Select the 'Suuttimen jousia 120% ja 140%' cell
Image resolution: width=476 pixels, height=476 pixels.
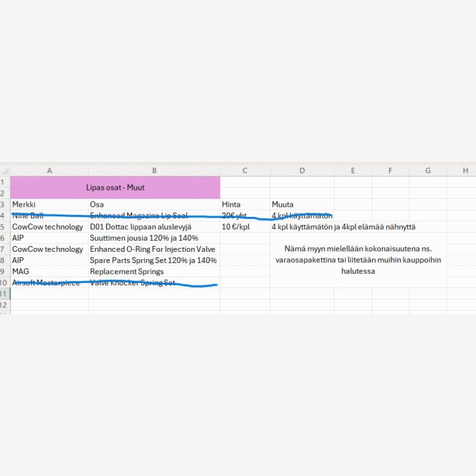pyautogui.click(x=154, y=238)
